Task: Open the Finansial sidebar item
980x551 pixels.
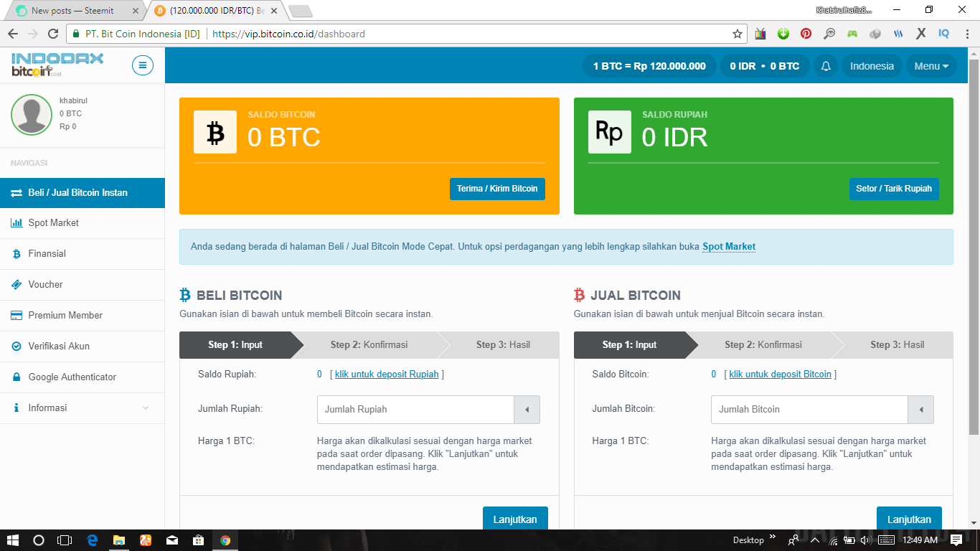Action: tap(83, 253)
